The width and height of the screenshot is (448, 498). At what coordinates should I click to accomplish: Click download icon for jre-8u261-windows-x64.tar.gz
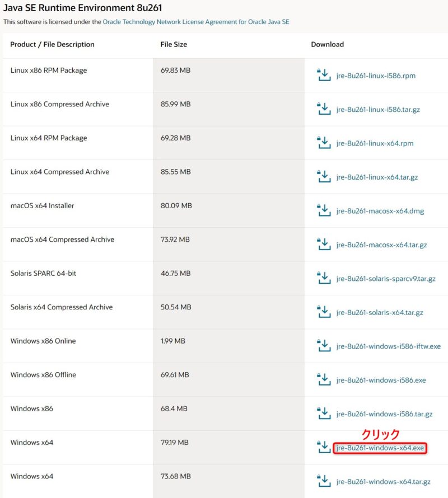pos(324,482)
